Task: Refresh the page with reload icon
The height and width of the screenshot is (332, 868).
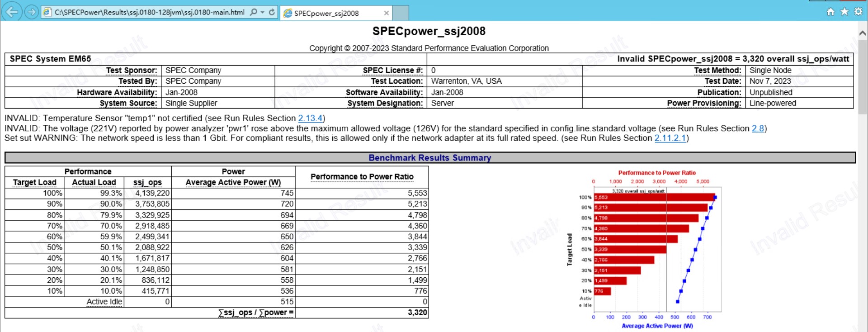Action: tap(272, 12)
